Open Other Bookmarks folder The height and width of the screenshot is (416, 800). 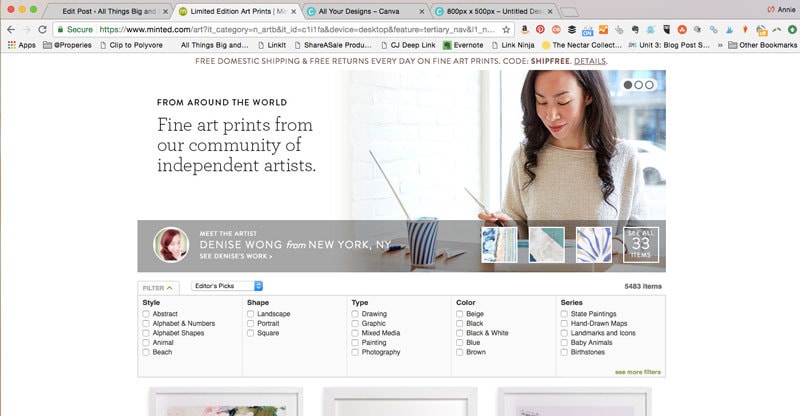[763, 45]
